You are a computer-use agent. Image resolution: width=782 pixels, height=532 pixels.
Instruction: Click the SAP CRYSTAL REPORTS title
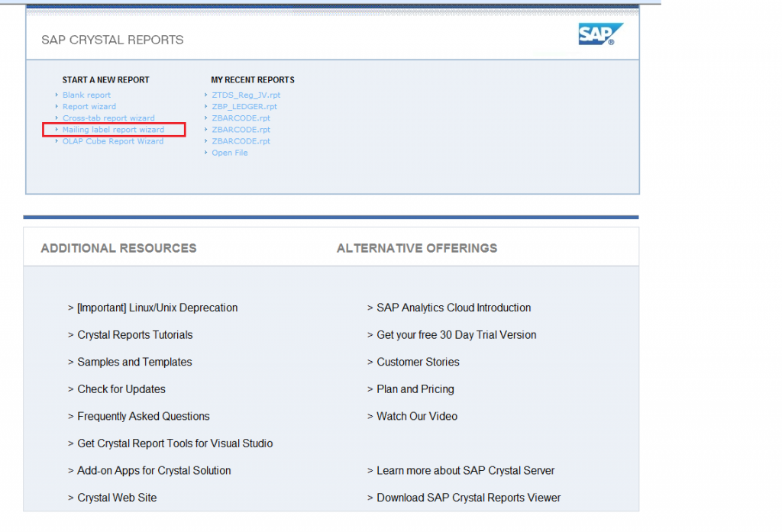tap(112, 40)
